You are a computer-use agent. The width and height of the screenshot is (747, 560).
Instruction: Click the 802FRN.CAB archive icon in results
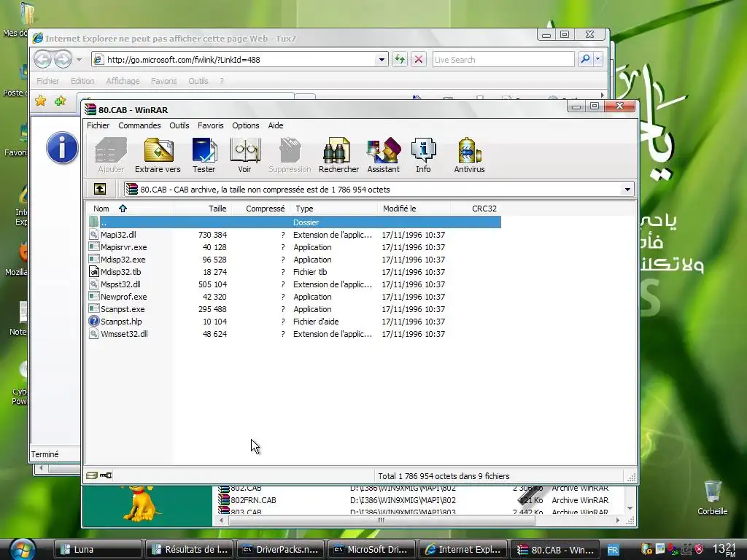click(x=223, y=500)
